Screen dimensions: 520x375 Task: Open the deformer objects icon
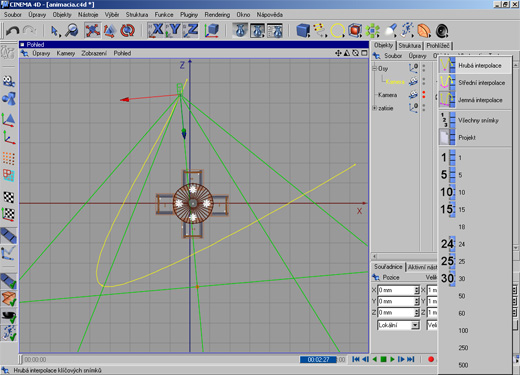click(x=424, y=31)
